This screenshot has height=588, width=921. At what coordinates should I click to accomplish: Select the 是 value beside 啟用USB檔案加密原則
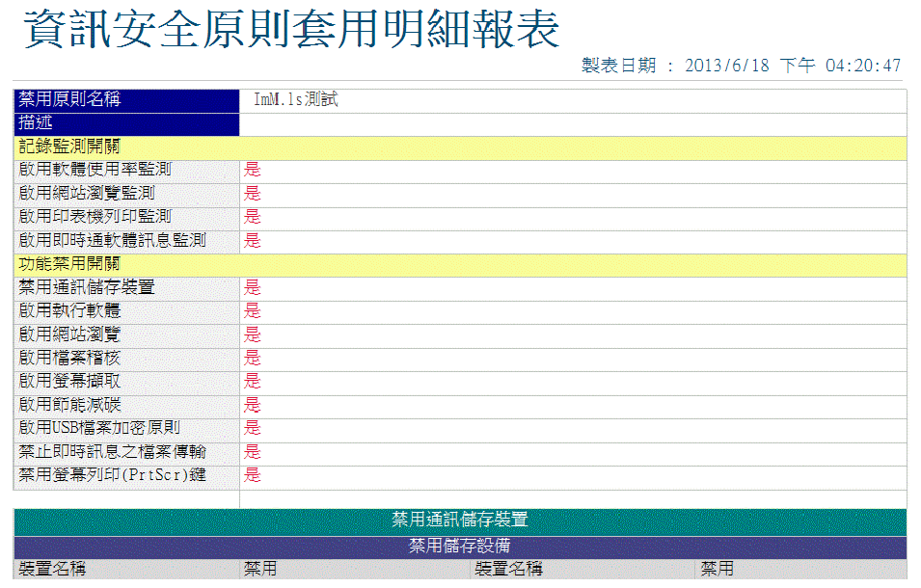(x=252, y=428)
